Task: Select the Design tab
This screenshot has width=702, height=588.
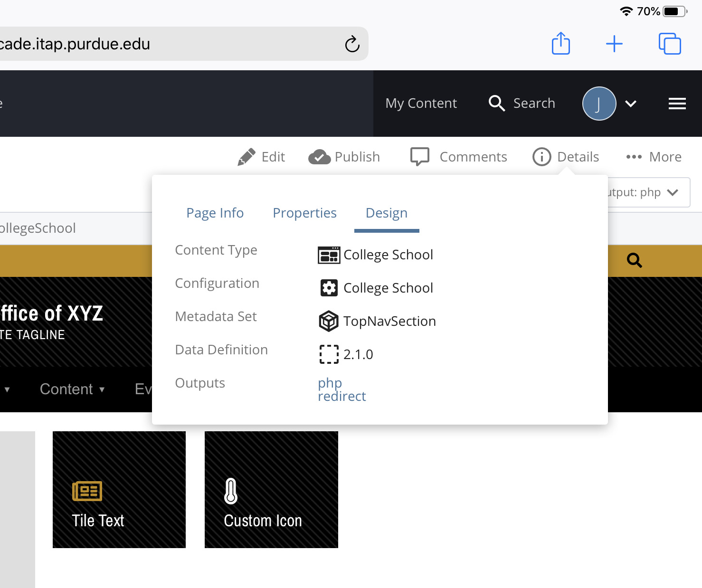Action: click(x=387, y=213)
